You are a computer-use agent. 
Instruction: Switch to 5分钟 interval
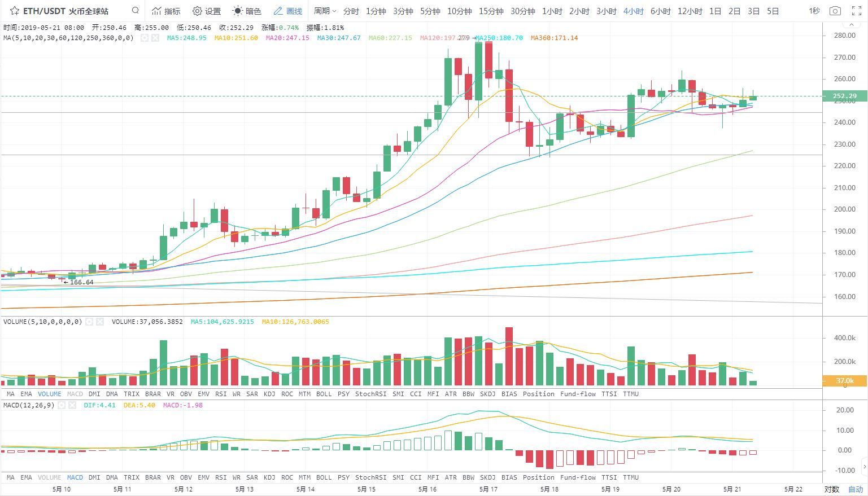[430, 11]
